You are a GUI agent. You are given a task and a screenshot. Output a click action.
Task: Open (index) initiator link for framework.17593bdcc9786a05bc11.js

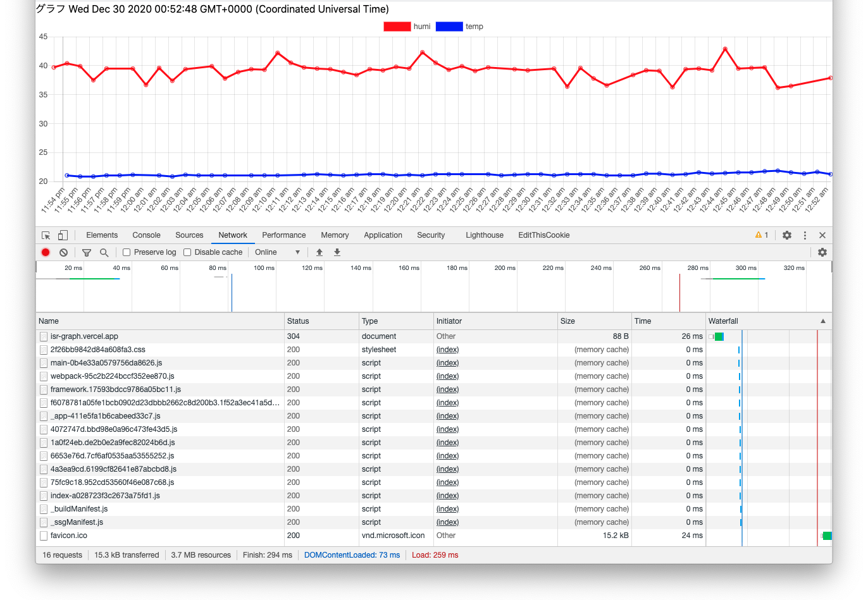[447, 389]
